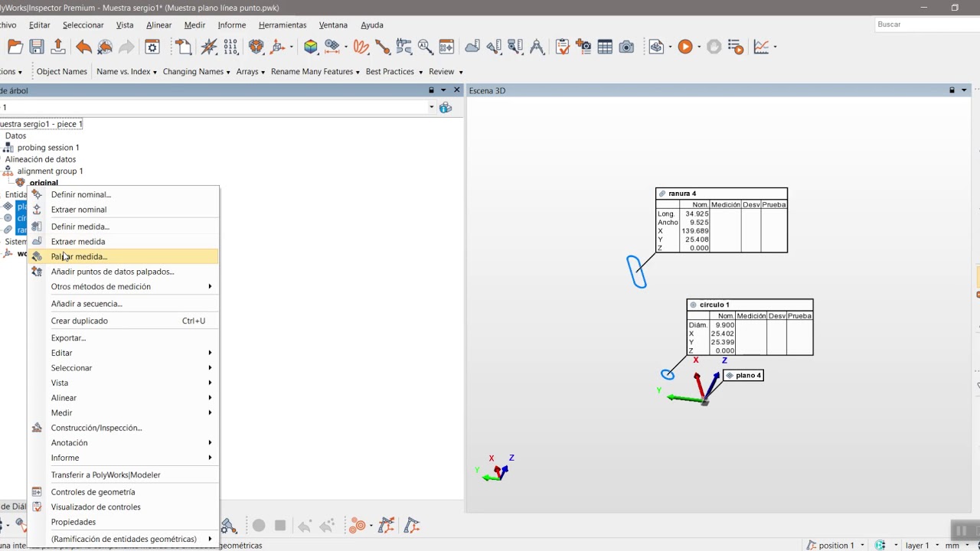Open the Medir menu in the menu bar
Screen dimensions: 980x551
(x=194, y=25)
